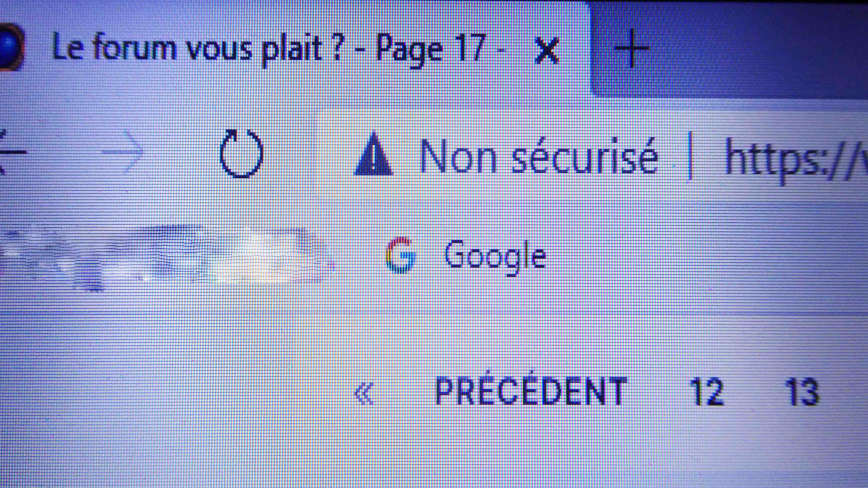Go to the PRÉCÉDENT page link

[x=531, y=392]
